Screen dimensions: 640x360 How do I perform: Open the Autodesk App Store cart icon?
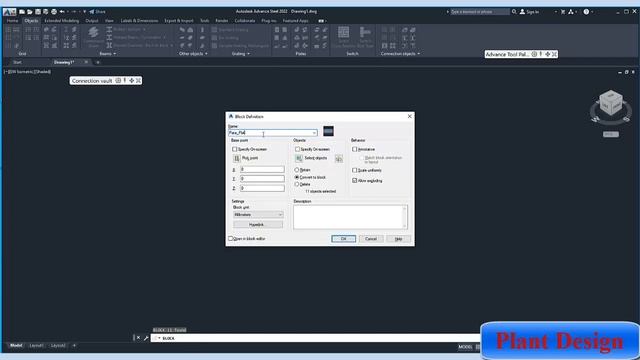click(x=563, y=12)
